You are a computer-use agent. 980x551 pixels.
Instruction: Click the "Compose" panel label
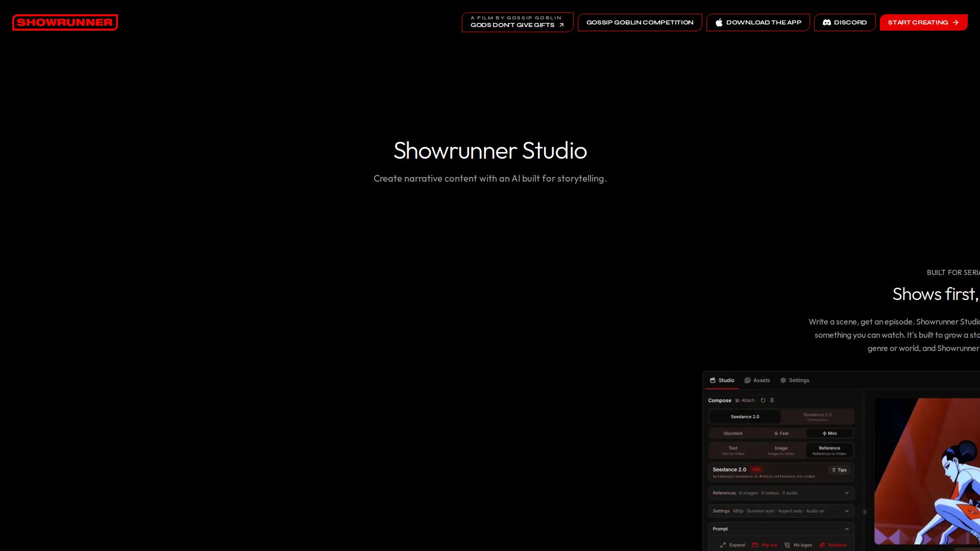click(x=720, y=400)
